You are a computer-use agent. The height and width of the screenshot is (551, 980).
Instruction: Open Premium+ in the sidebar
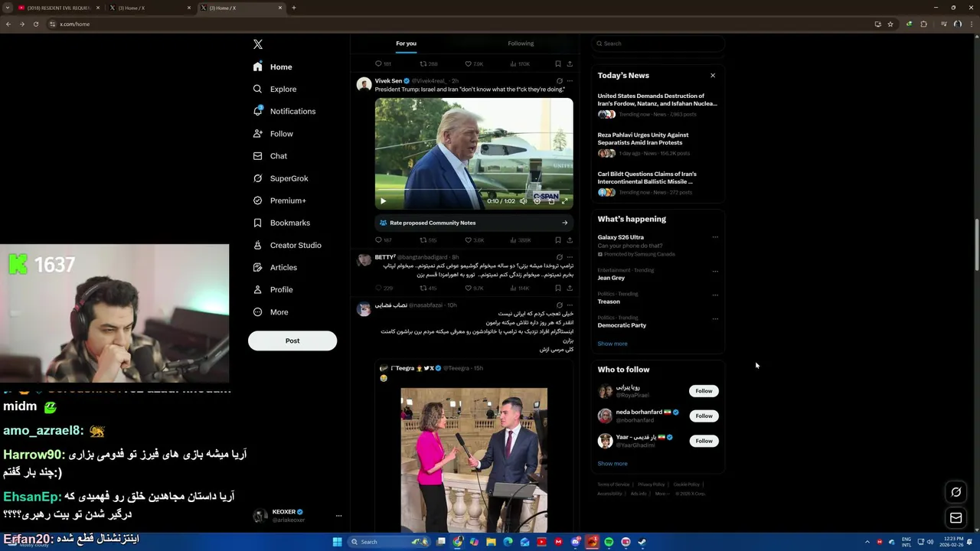(280, 201)
